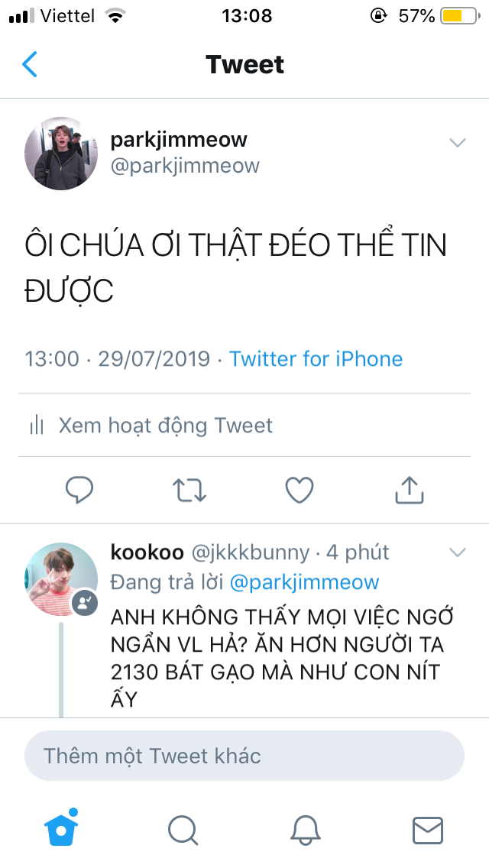This screenshot has height=868, width=489.
Task: Tap the @parkjimmeow mention in reply
Action: coord(304,582)
